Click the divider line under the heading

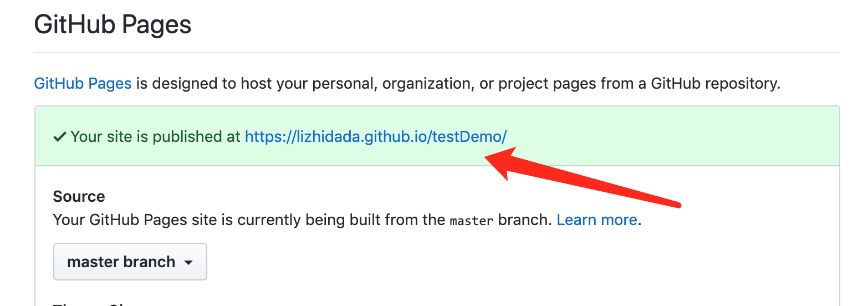click(x=437, y=53)
